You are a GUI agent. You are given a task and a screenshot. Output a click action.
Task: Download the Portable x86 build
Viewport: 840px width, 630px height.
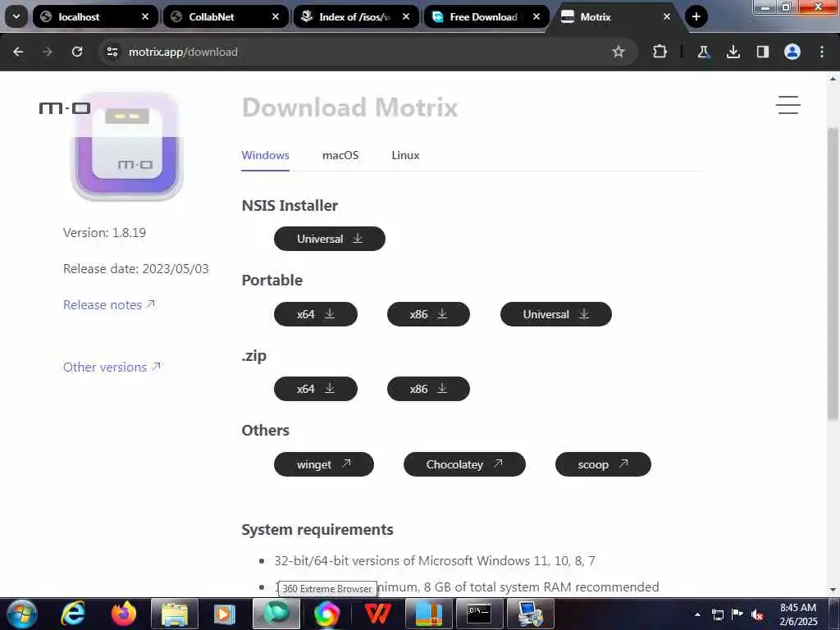tap(428, 314)
